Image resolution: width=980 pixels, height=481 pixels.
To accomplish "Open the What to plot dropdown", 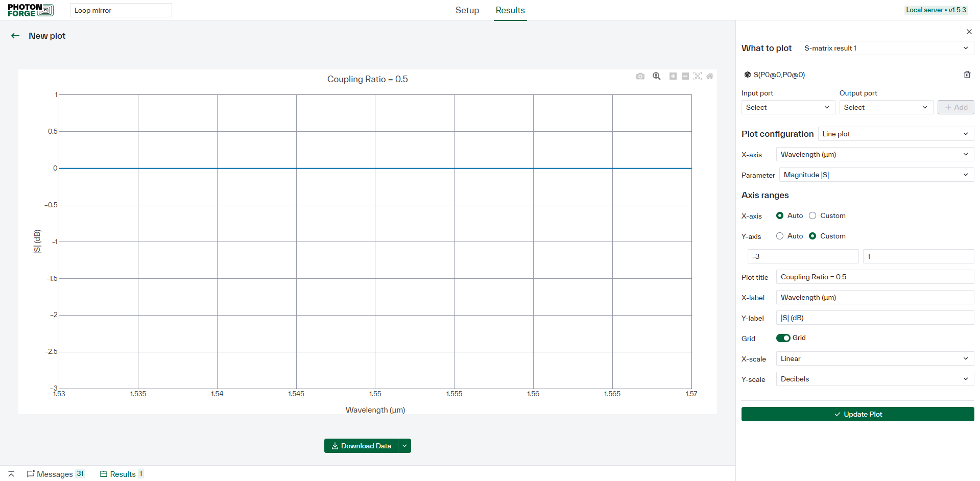I will [x=887, y=48].
